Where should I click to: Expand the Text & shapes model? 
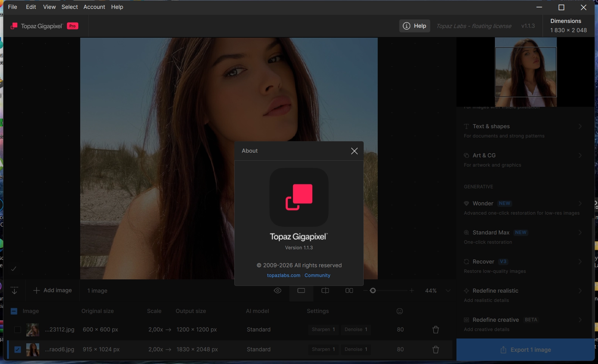580,126
